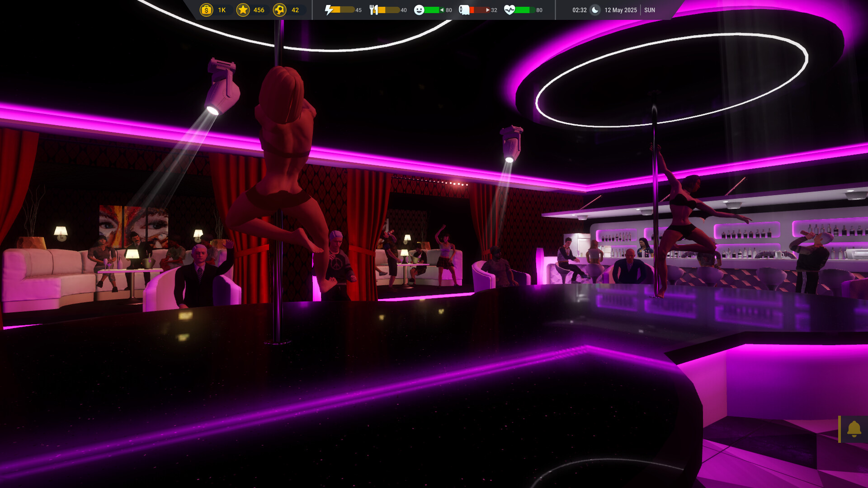Select the fork-and-knife hunger icon
Screen dimensions: 868x488
374,9
